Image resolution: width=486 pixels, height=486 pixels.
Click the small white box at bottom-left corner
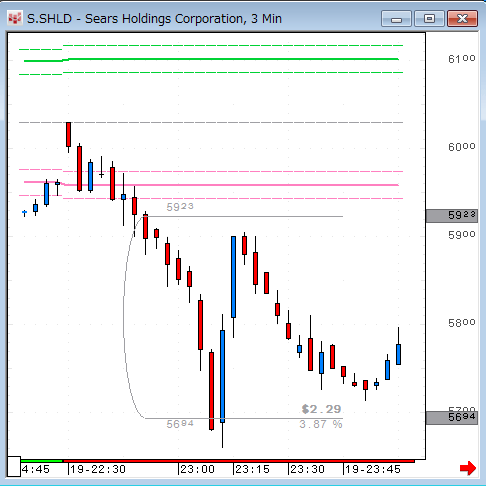coord(14,466)
